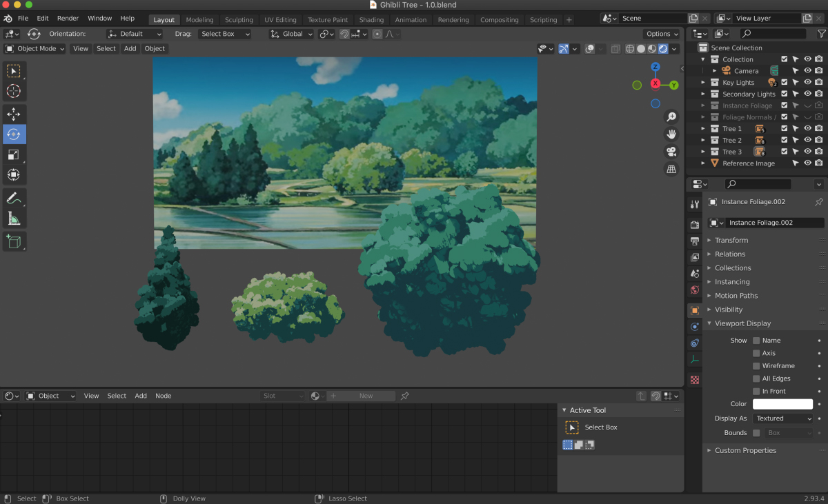
Task: Enable the All Edges checkbox
Action: click(756, 379)
